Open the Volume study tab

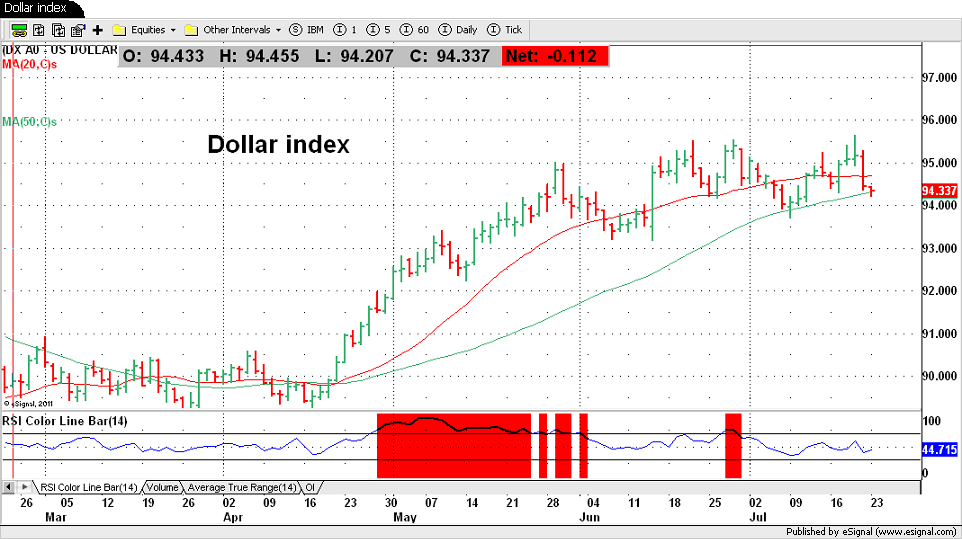click(x=163, y=487)
